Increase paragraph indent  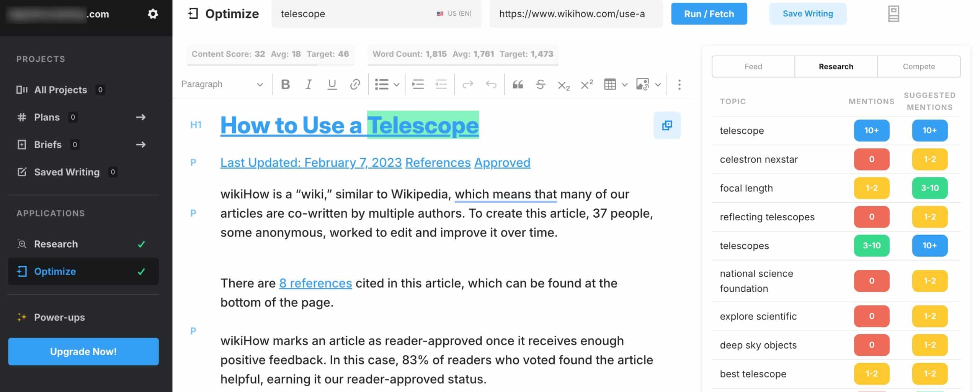coord(418,84)
